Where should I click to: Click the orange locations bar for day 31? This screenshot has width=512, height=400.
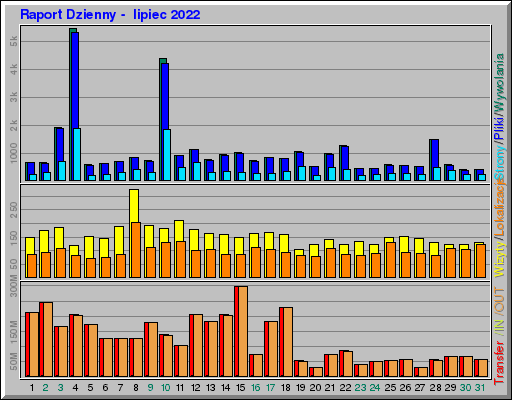(x=481, y=261)
